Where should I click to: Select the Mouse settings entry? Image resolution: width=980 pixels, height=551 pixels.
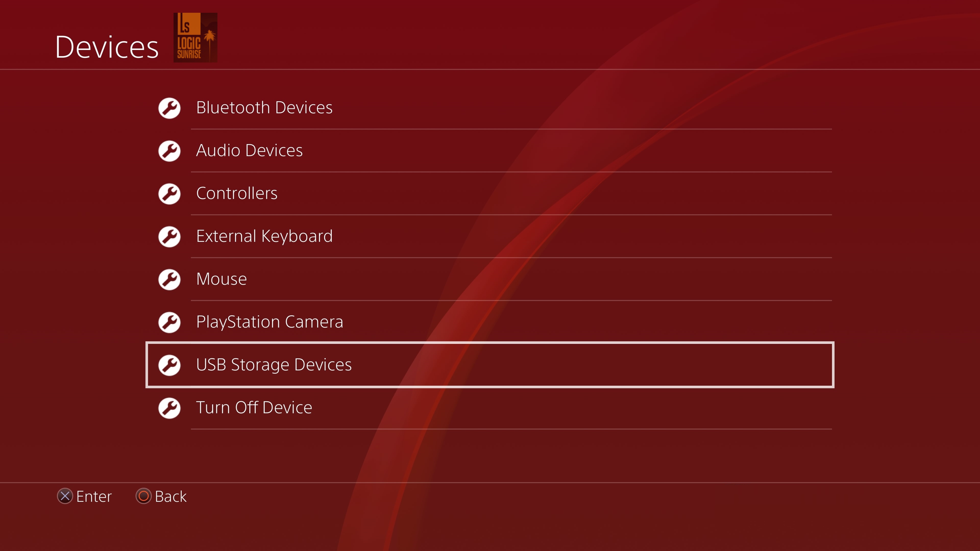490,280
